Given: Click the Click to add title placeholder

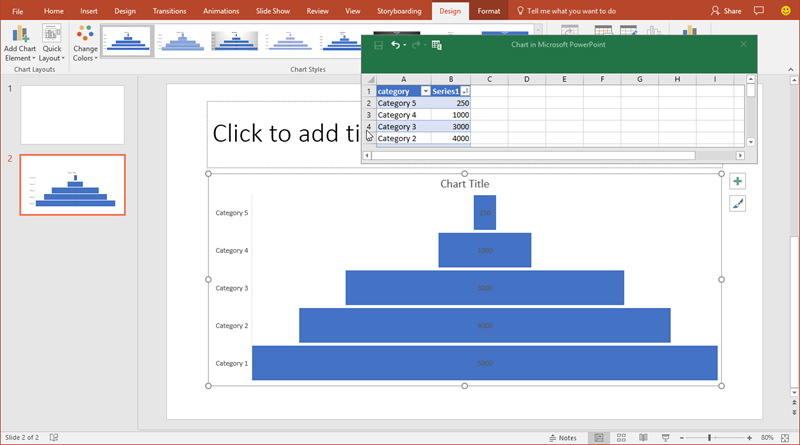Looking at the screenshot, I should click(286, 134).
